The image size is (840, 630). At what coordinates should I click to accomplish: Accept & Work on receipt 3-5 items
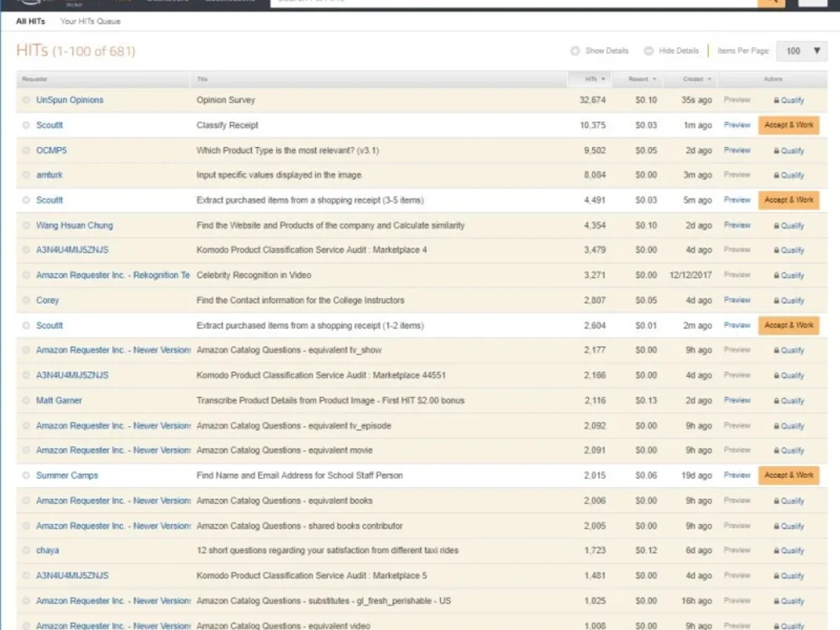(x=789, y=201)
